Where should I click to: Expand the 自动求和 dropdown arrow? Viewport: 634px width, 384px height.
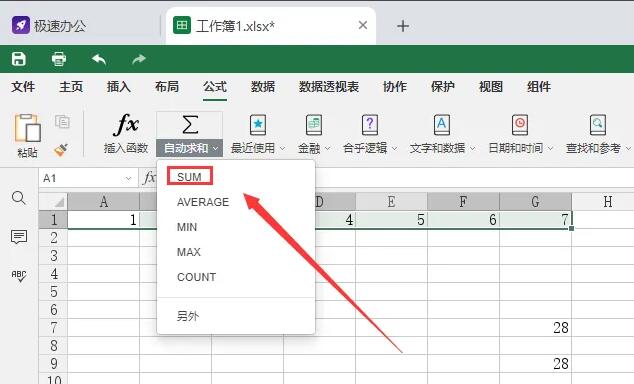[216, 149]
